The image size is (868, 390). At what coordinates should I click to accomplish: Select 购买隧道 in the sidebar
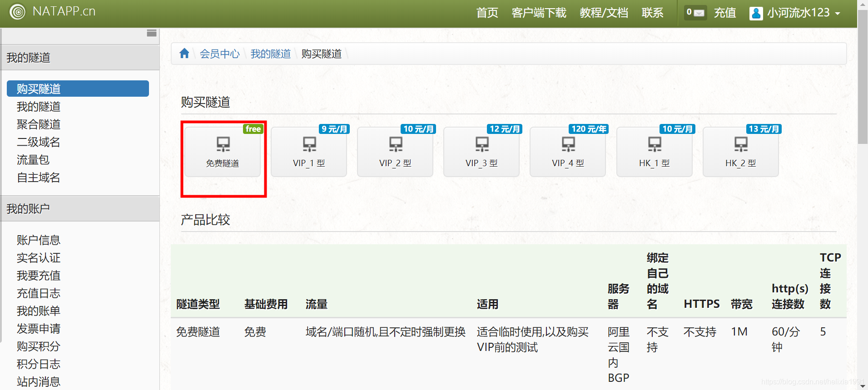(x=78, y=89)
